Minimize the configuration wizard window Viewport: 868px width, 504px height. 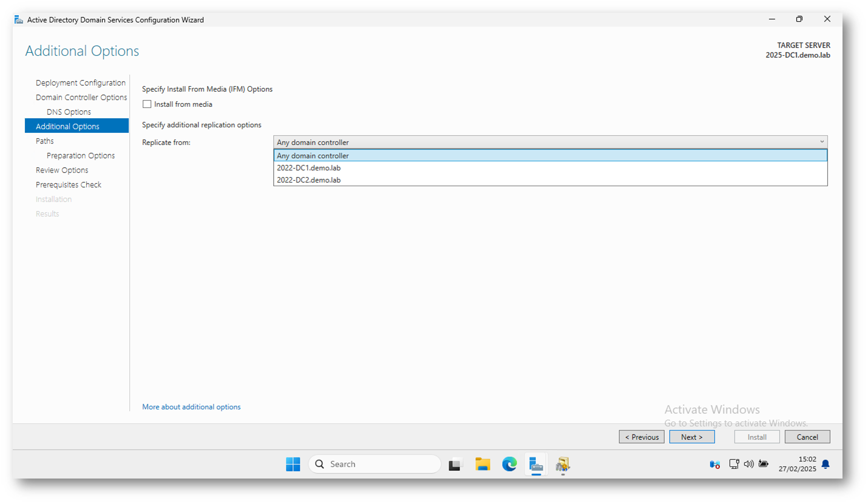(771, 19)
